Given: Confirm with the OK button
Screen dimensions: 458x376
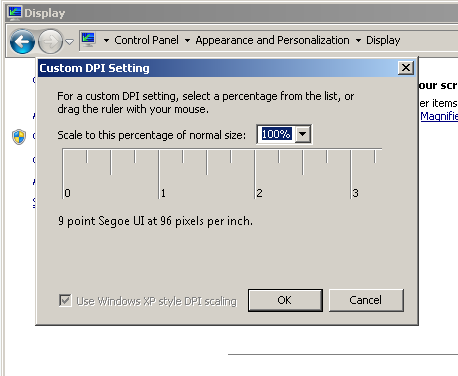Looking at the screenshot, I should pyautogui.click(x=285, y=300).
